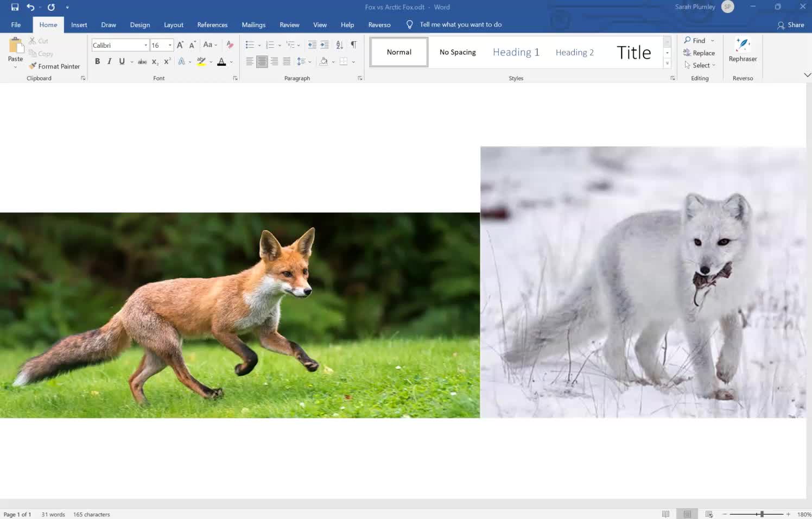The image size is (812, 519).
Task: Apply the black font color
Action: (221, 61)
